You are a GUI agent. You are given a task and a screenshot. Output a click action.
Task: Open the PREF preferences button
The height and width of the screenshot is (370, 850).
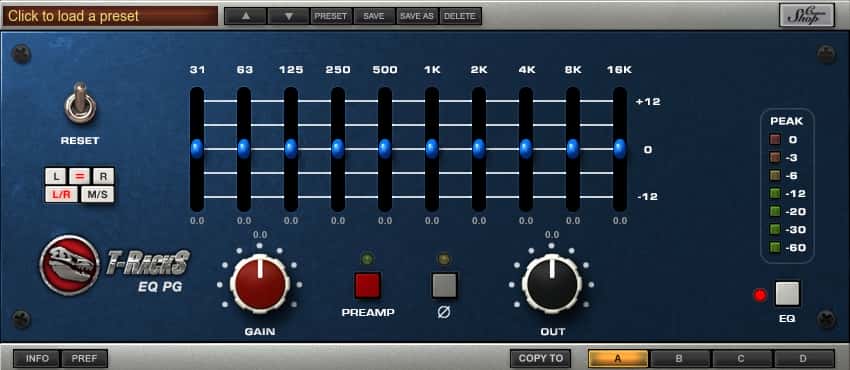[84, 358]
